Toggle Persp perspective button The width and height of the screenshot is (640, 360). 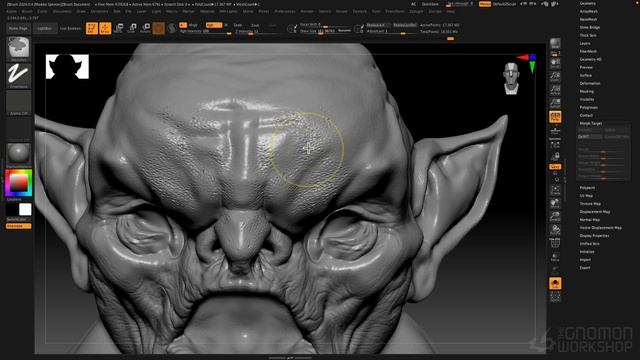(x=555, y=117)
